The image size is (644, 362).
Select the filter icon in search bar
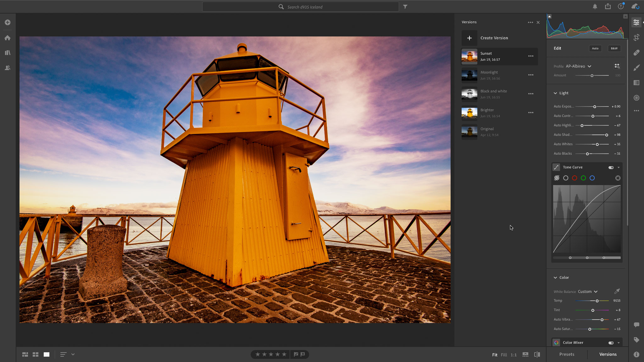[405, 6]
